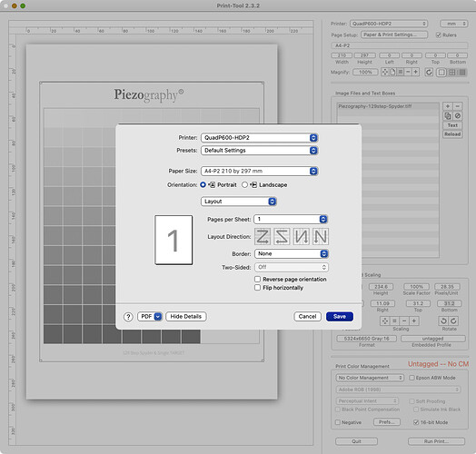Select the third layout direction icon
476x454 pixels.
click(x=302, y=236)
